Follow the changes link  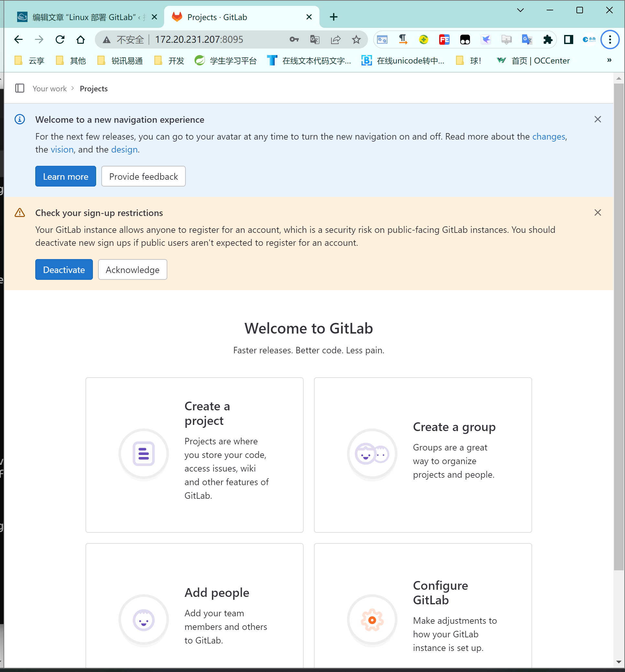click(x=549, y=137)
